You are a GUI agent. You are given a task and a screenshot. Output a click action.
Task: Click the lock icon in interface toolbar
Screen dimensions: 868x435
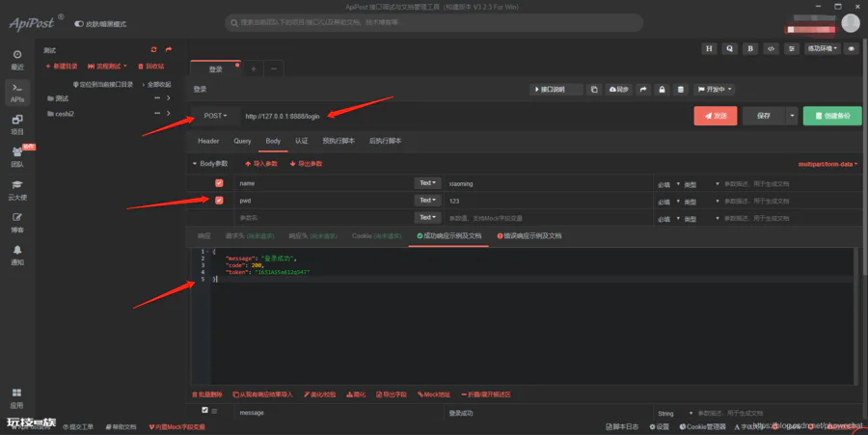(x=662, y=89)
